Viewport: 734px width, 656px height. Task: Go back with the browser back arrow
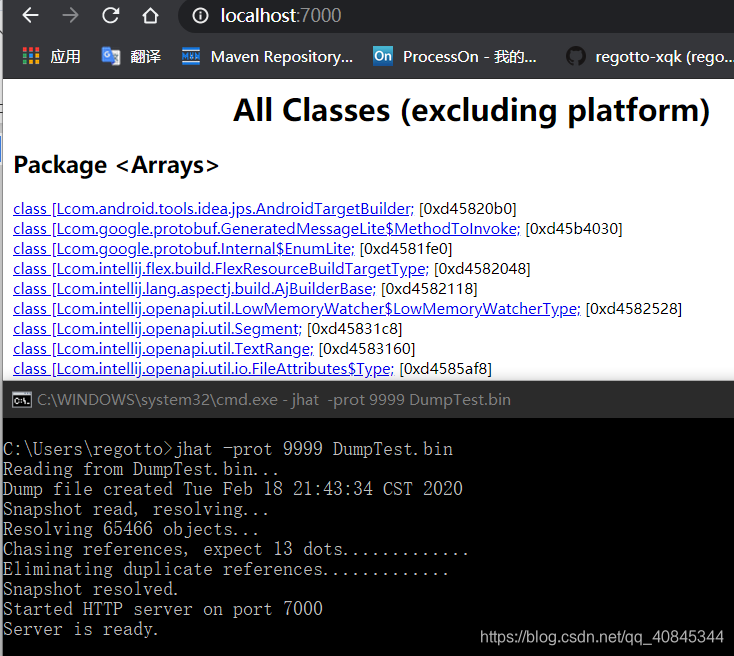pyautogui.click(x=30, y=15)
